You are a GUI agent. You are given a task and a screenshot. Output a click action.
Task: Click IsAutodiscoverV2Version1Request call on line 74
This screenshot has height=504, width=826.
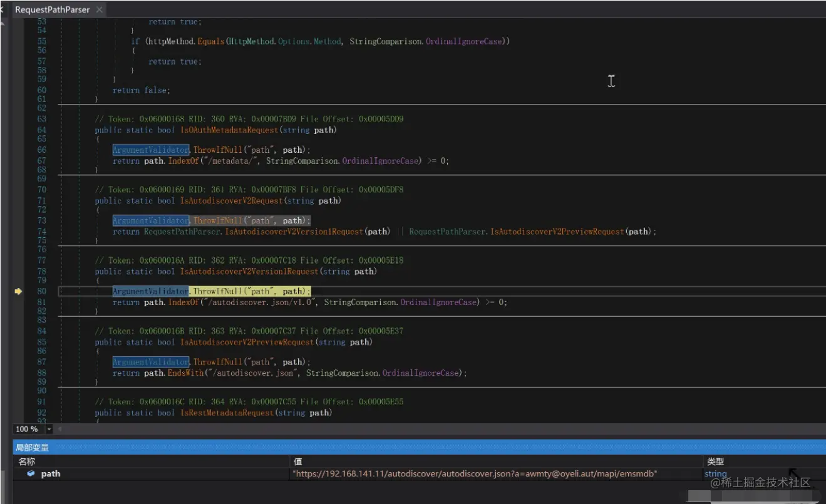pos(294,232)
